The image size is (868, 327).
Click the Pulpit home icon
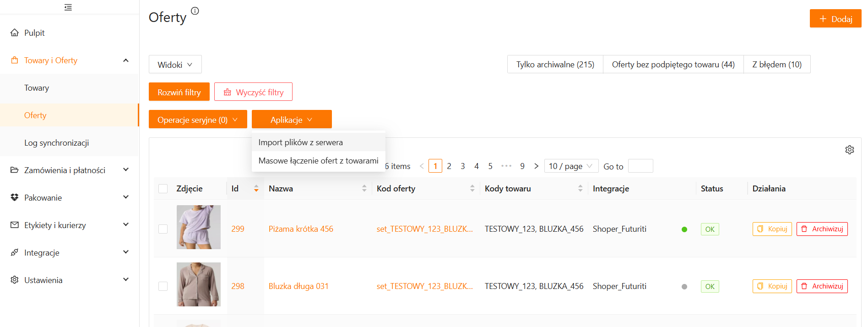(x=15, y=33)
